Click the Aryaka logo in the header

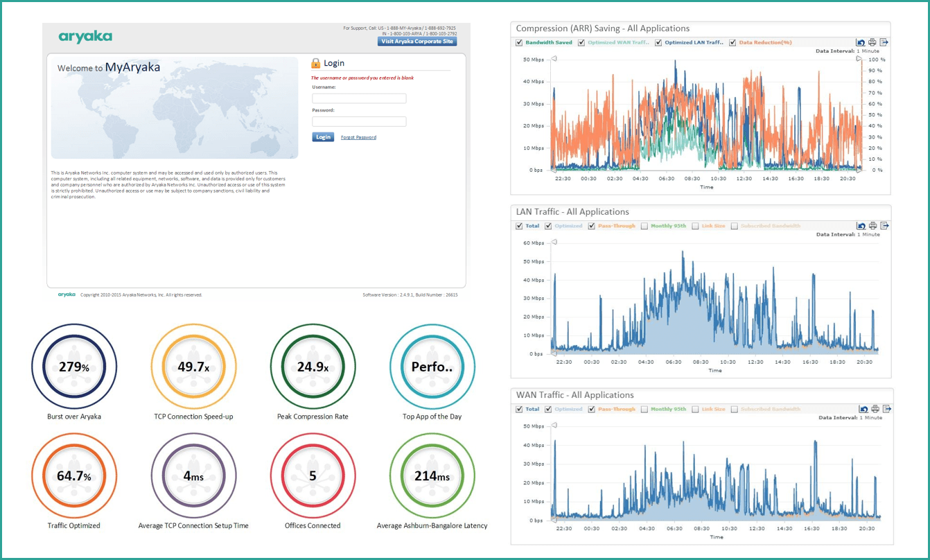85,37
